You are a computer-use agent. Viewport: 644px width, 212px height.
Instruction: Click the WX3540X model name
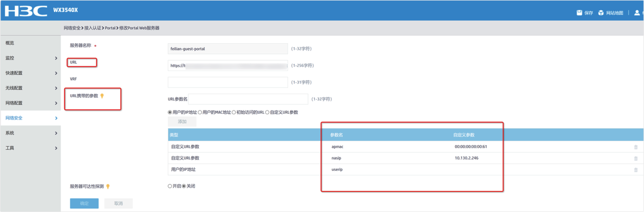[x=65, y=10]
